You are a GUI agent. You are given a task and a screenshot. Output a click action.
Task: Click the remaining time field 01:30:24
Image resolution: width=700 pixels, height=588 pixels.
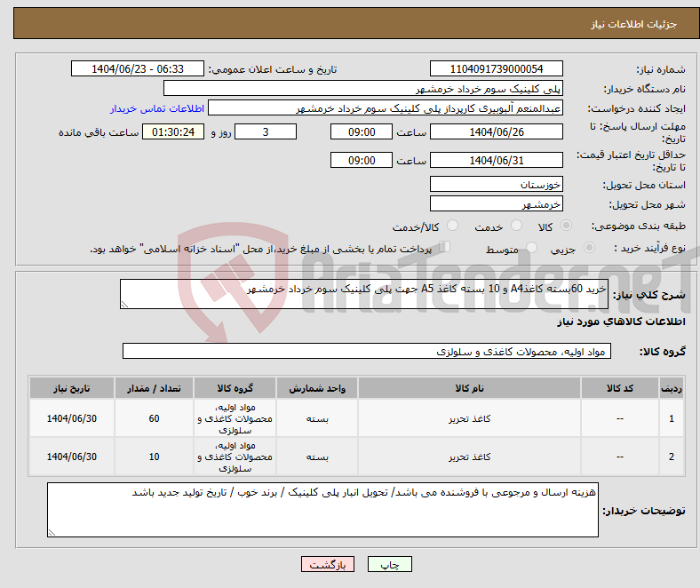pos(173,131)
